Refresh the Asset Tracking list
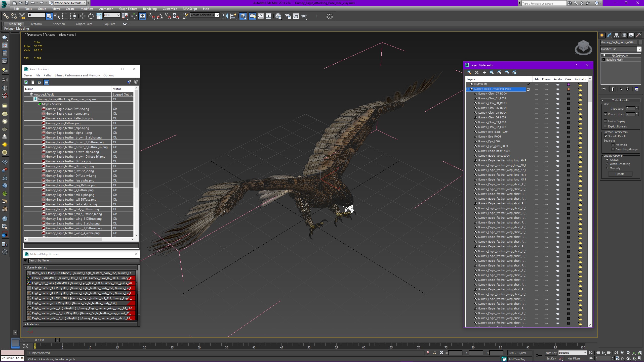 (26, 82)
